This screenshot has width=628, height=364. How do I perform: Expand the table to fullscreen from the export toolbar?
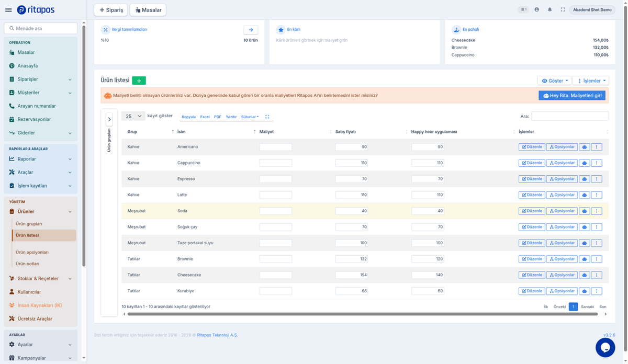point(267,117)
